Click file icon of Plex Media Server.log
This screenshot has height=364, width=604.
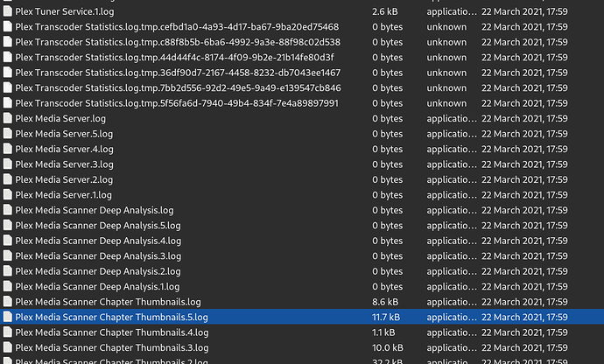pyautogui.click(x=7, y=118)
